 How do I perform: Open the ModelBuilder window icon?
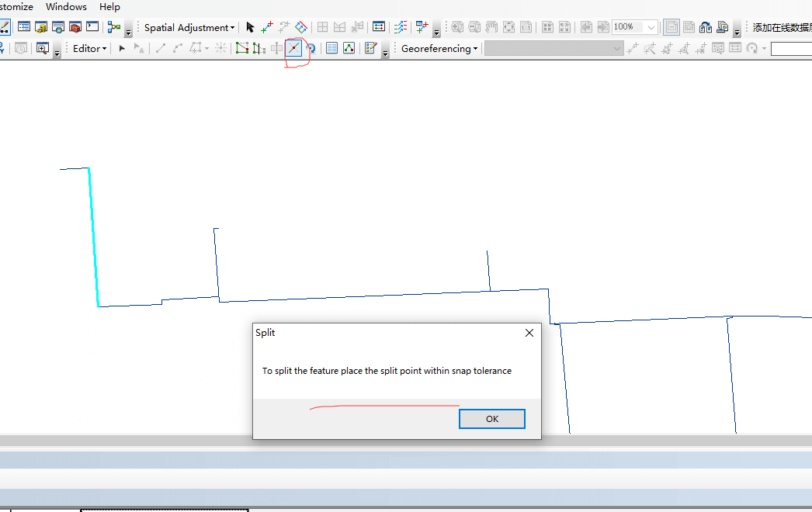click(x=114, y=27)
